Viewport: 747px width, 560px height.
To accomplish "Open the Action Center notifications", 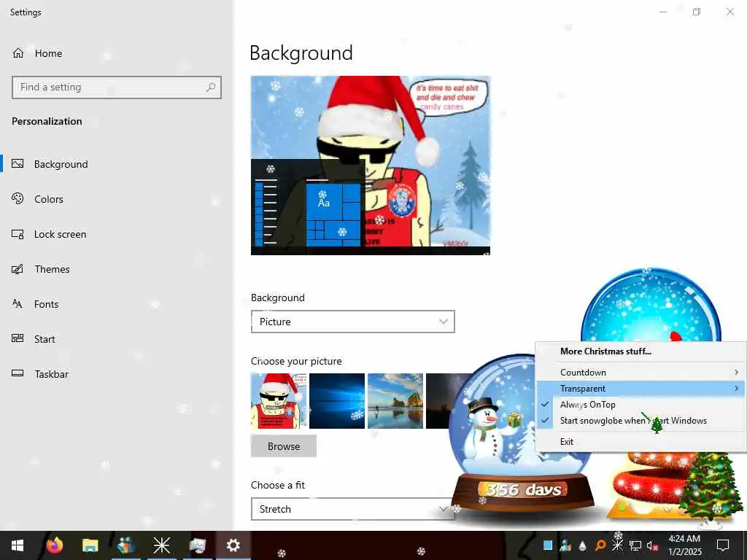I will (723, 545).
